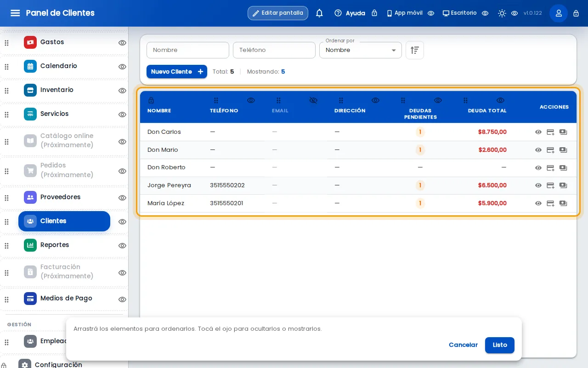Register a payment for Jorge Pereyra
The image size is (588, 368).
pyautogui.click(x=563, y=185)
